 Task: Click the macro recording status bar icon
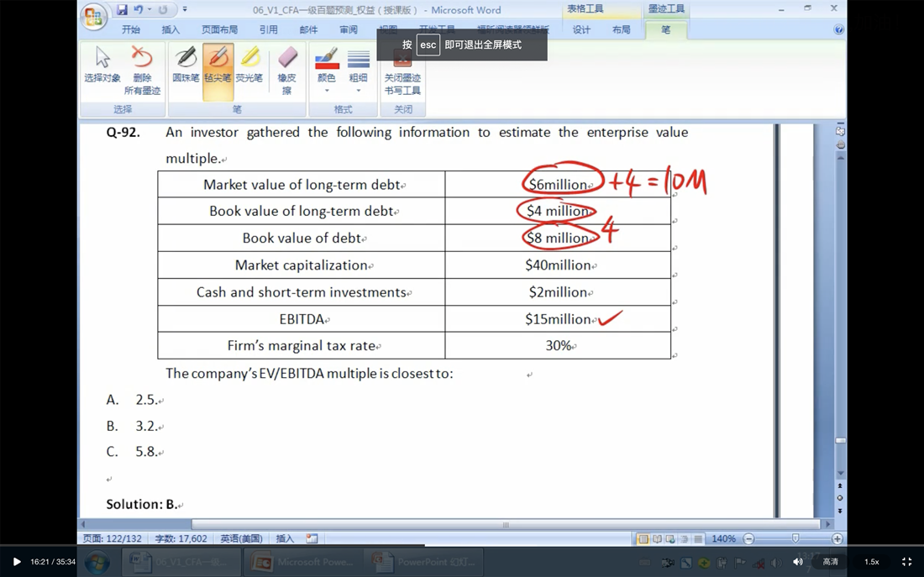312,538
